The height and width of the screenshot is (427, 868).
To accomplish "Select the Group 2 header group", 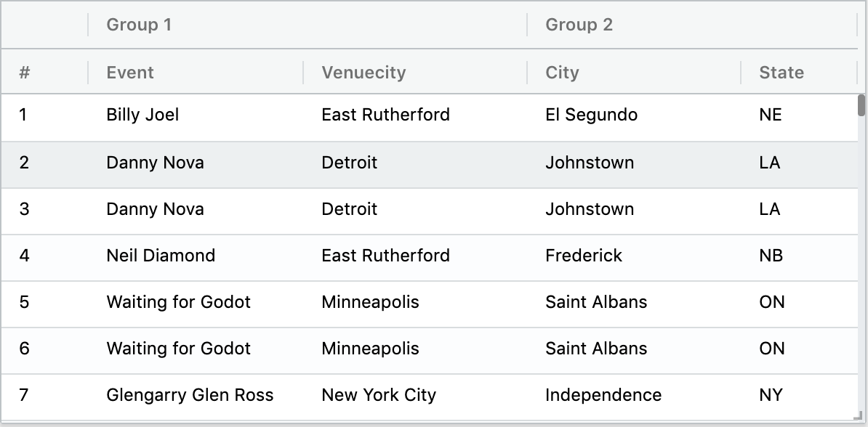I will pos(579,25).
